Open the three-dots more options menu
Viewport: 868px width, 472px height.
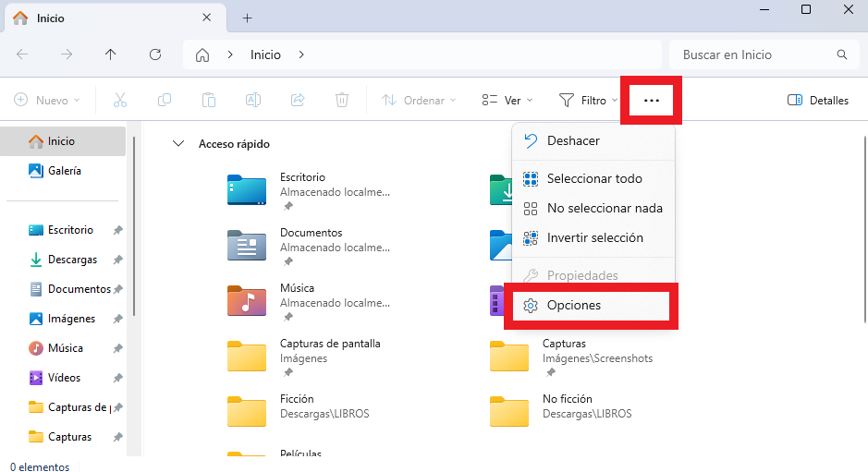tap(652, 100)
